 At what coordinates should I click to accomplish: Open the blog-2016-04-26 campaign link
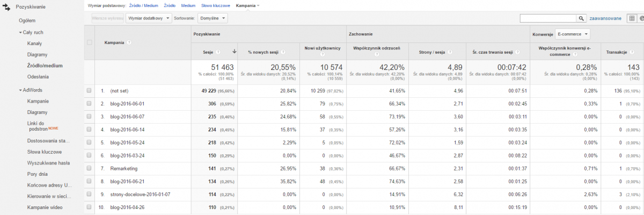click(127, 207)
